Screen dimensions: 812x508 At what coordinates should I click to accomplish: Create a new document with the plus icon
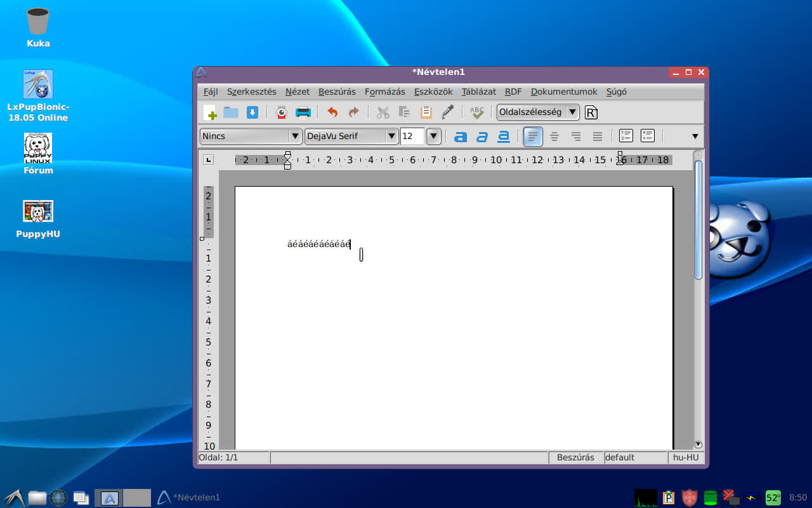pos(210,112)
